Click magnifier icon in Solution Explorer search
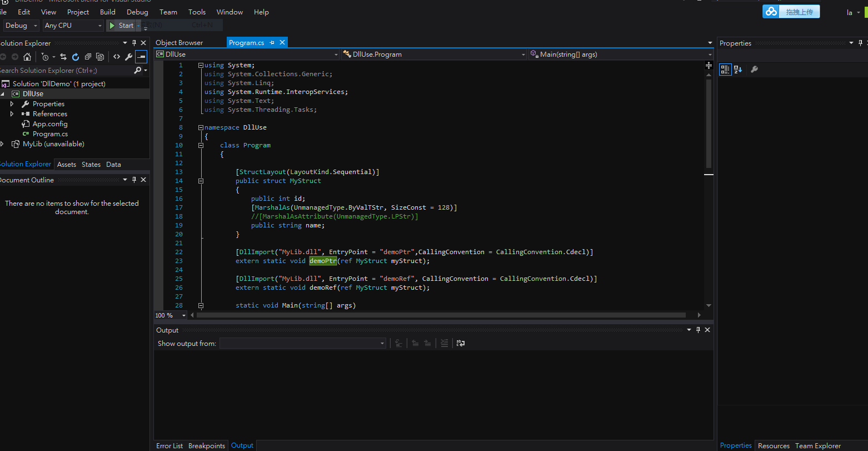 (137, 71)
